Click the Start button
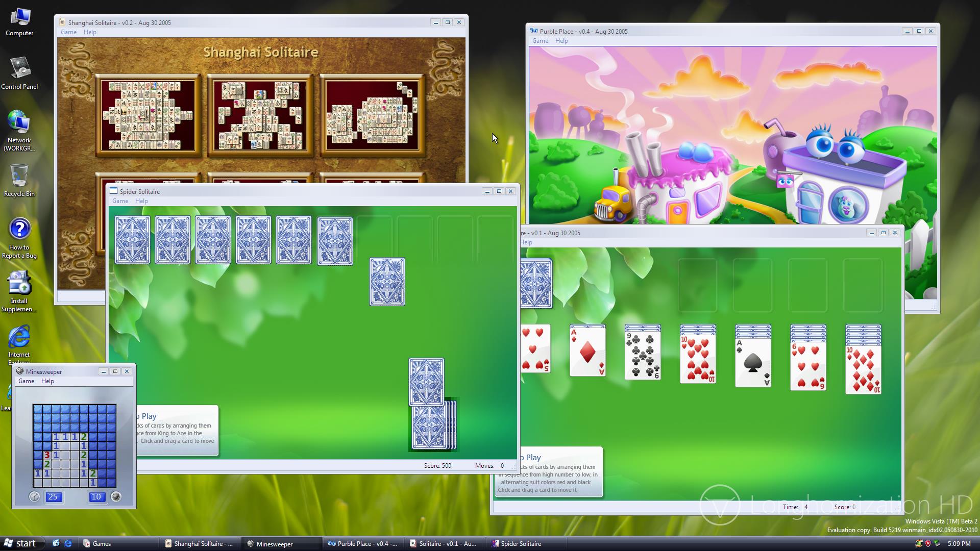This screenshot has height=551, width=980. click(20, 543)
